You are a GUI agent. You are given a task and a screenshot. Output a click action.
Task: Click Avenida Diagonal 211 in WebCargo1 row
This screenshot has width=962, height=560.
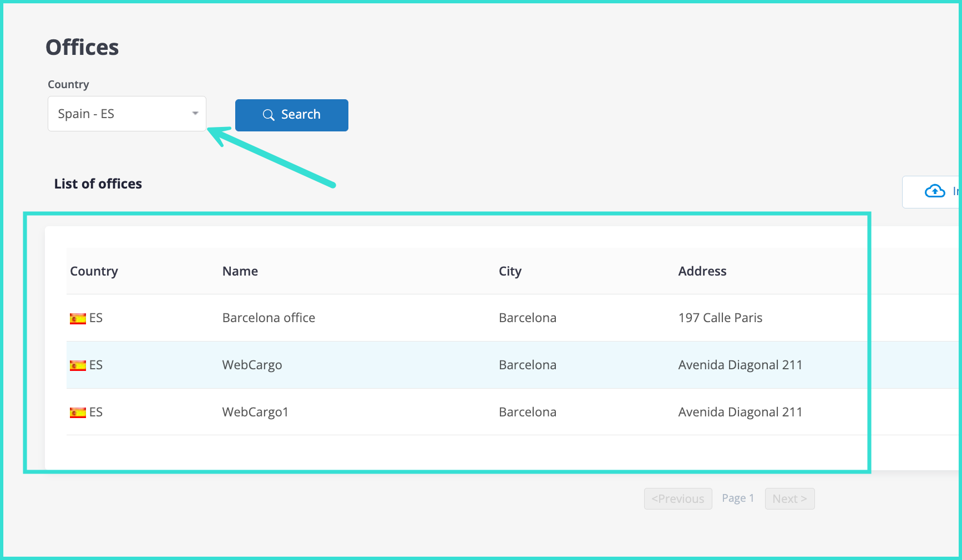click(740, 412)
